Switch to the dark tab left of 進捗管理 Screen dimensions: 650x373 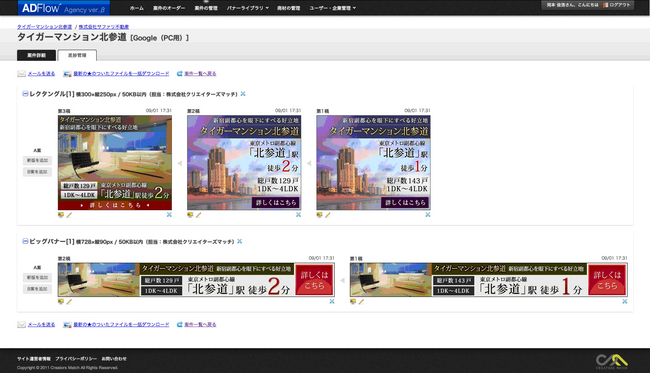pos(36,55)
